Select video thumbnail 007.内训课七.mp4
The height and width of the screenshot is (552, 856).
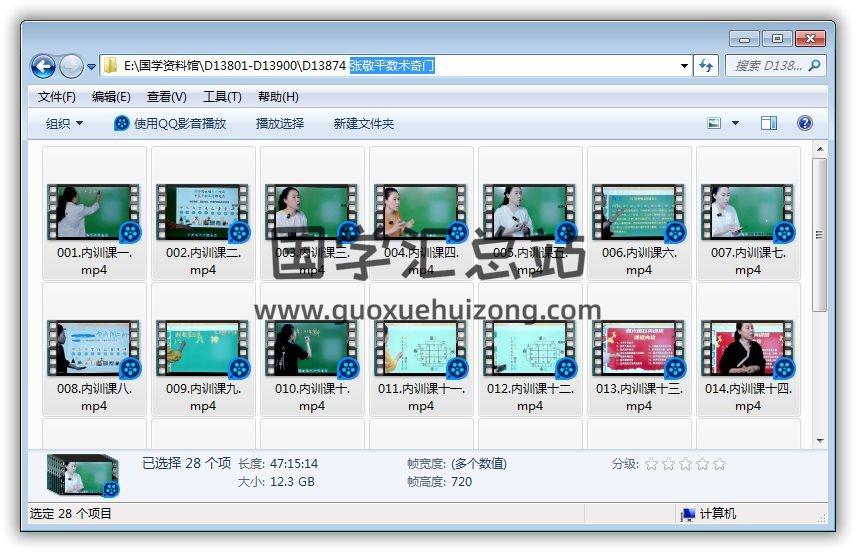[x=747, y=212]
